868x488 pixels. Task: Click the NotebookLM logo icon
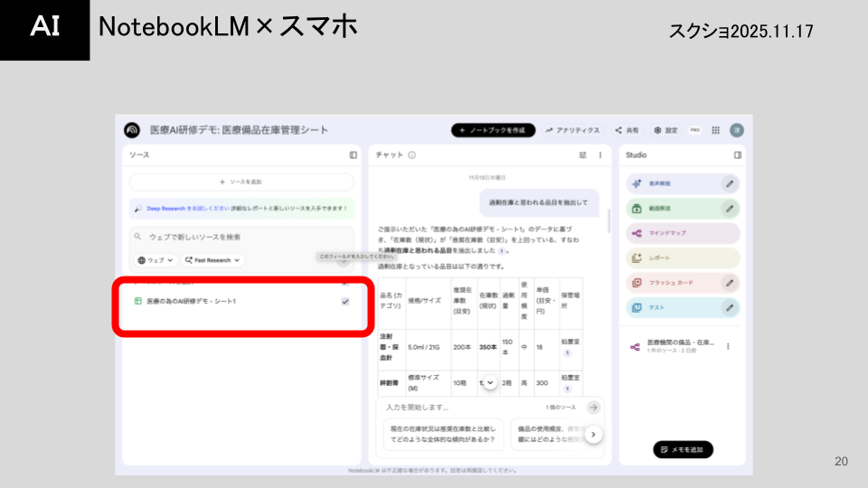(132, 130)
